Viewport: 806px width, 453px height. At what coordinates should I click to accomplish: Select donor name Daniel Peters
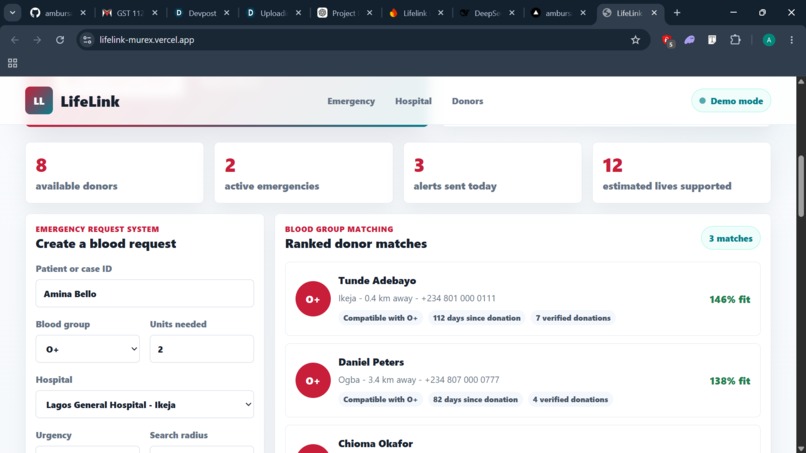tap(371, 362)
